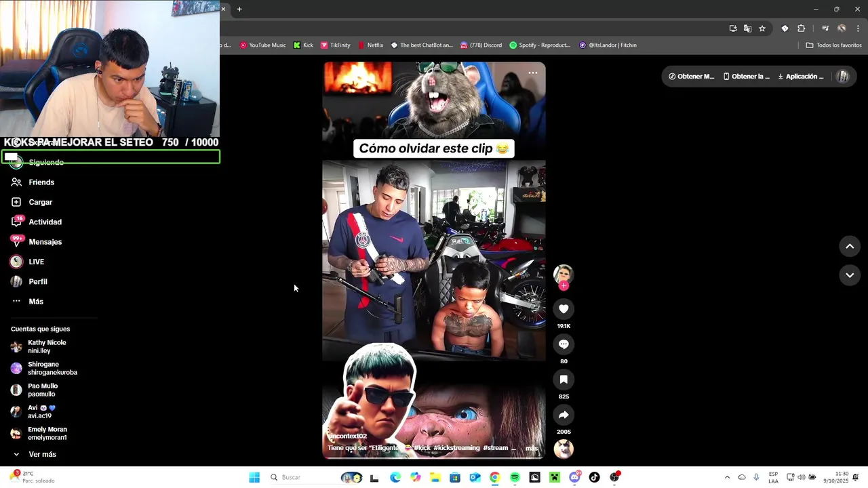Viewport: 868px width, 488px height.
Task: Open the @ItsLandor Fitchin bookmark
Action: [x=608, y=45]
